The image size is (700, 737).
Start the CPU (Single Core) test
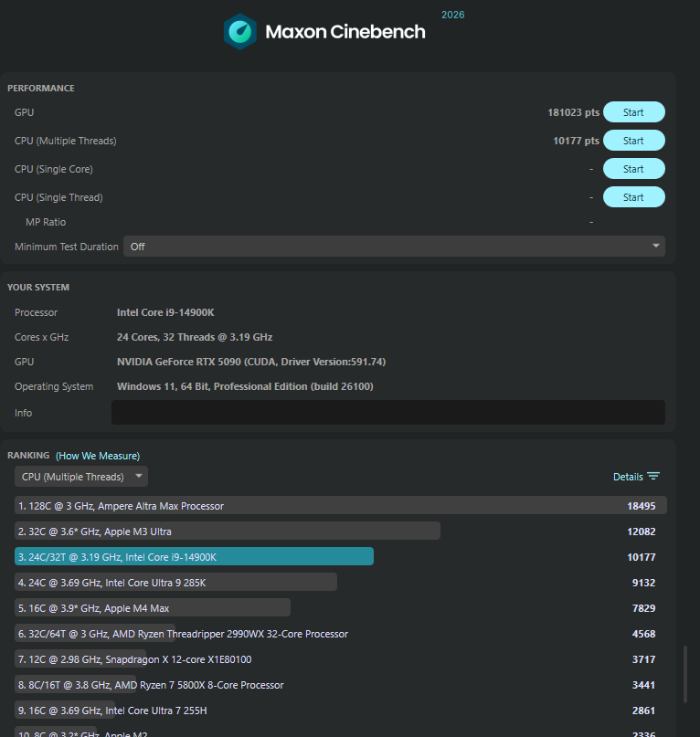633,169
